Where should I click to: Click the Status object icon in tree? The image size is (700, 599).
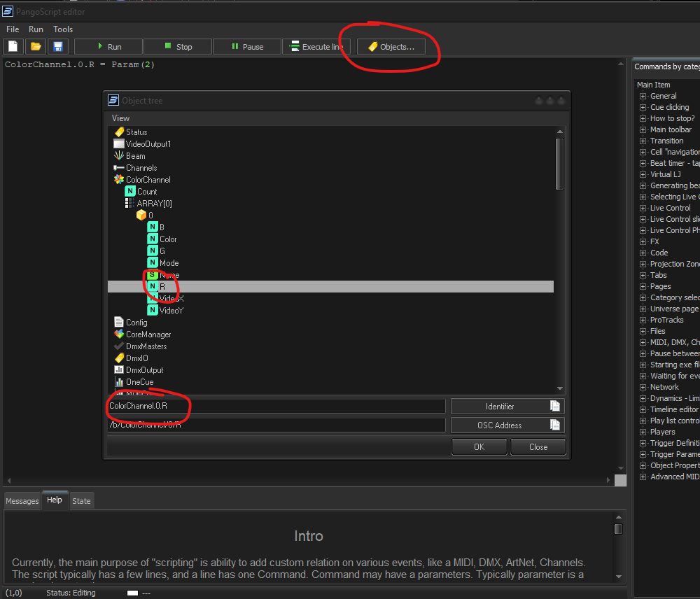pyautogui.click(x=119, y=132)
